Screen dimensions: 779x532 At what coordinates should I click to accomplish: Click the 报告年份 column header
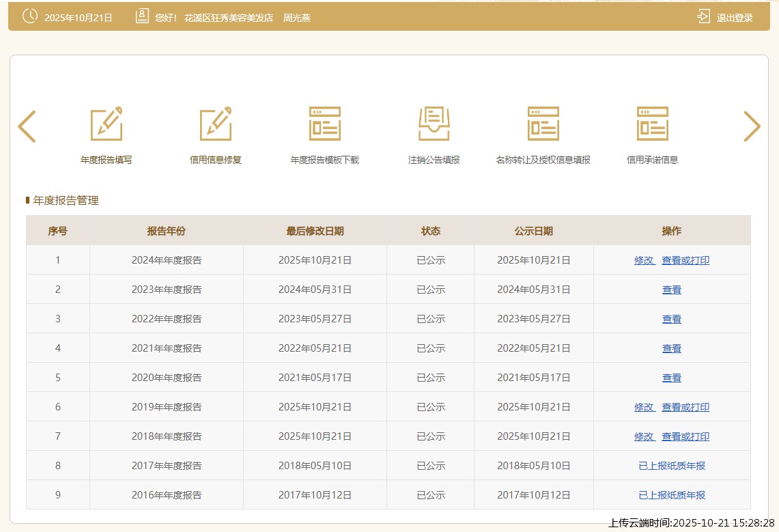coord(166,231)
